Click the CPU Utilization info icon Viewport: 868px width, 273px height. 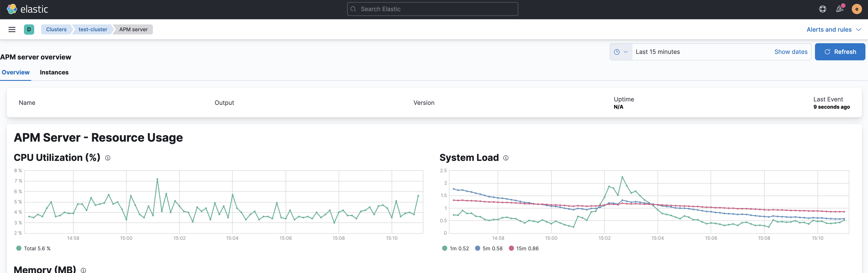pyautogui.click(x=108, y=158)
